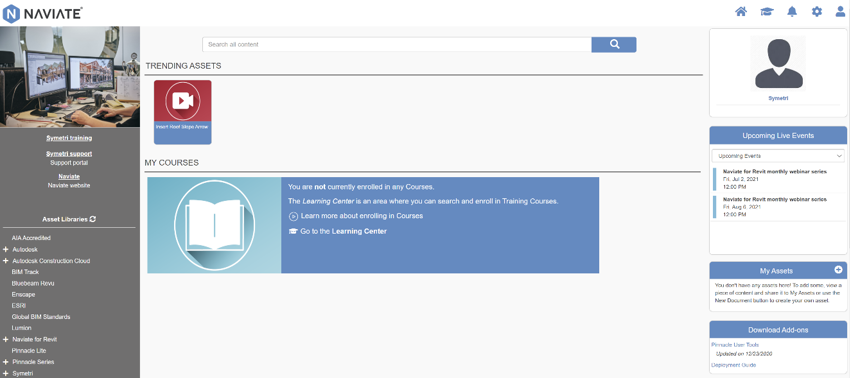Select ESRI library
This screenshot has width=850, height=378.
coord(18,306)
